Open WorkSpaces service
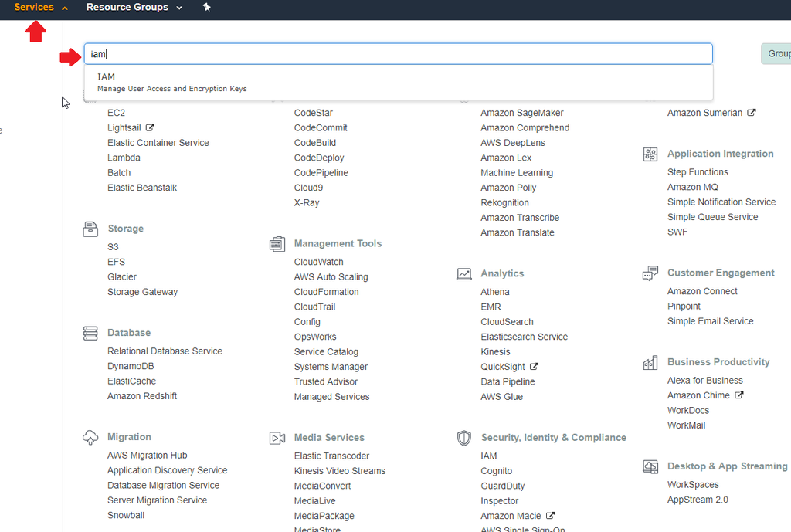This screenshot has width=791, height=532. point(693,485)
